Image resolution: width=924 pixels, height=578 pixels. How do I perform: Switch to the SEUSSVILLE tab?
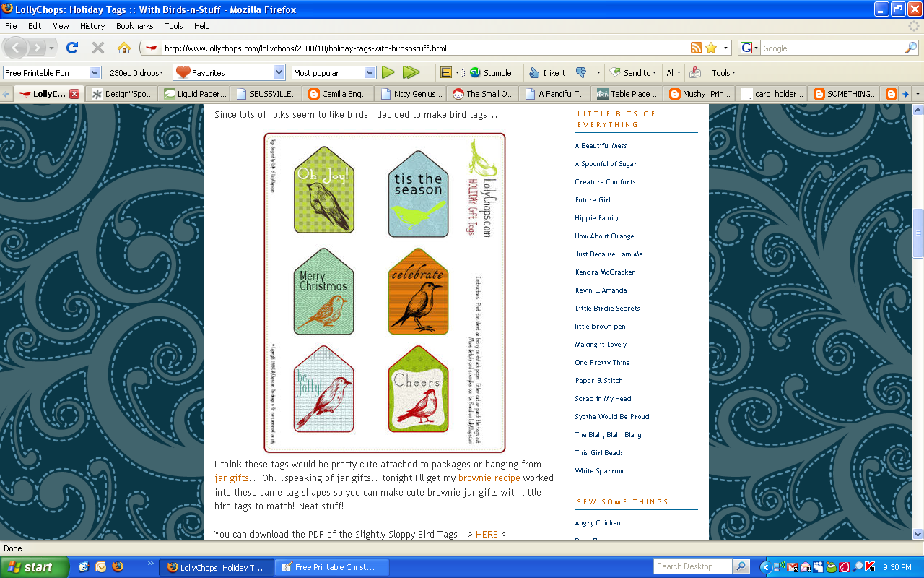(266, 94)
